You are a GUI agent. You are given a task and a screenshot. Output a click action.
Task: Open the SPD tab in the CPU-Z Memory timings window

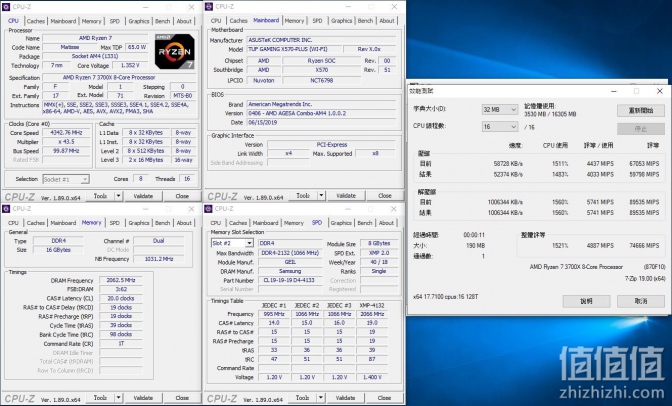point(114,223)
